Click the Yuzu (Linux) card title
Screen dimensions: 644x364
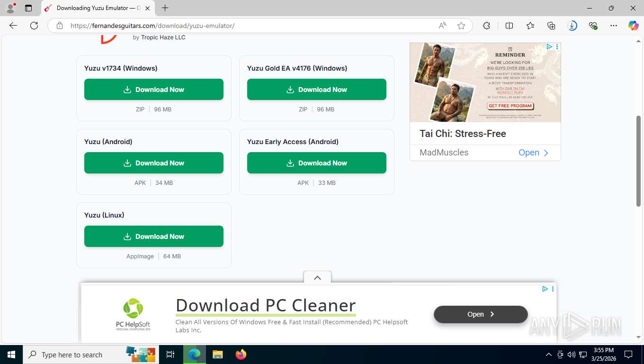point(104,215)
